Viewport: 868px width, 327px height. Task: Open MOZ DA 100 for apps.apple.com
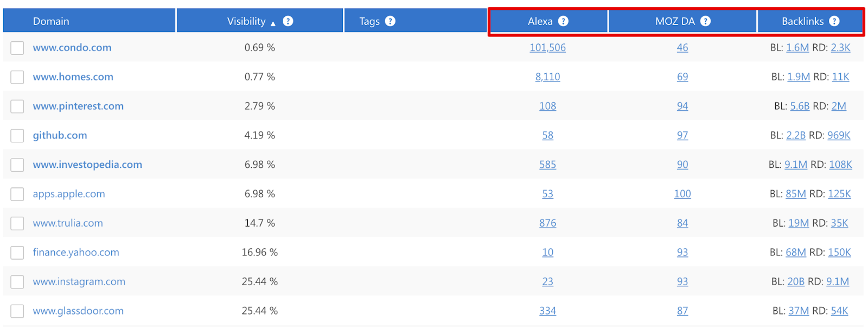click(x=682, y=194)
